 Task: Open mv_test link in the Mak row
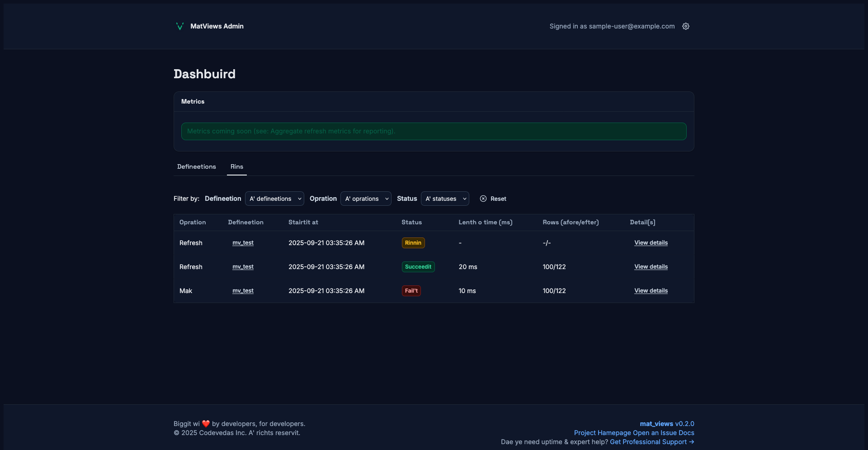point(243,291)
